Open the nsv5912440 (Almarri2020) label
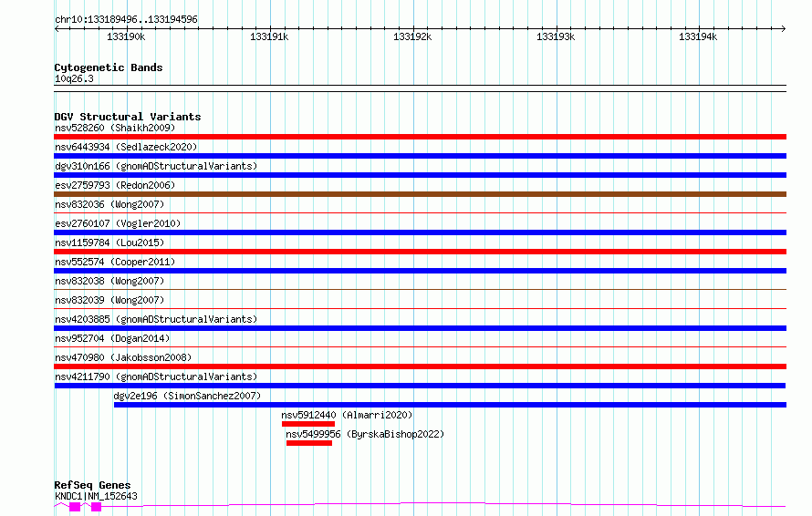Viewport: 812px width, 516px height. pyautogui.click(x=347, y=415)
